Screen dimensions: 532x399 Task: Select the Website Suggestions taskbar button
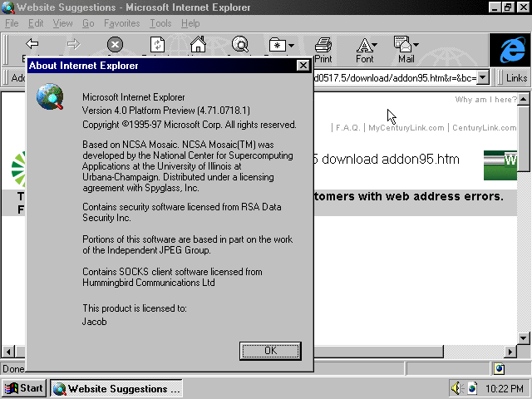coord(116,388)
